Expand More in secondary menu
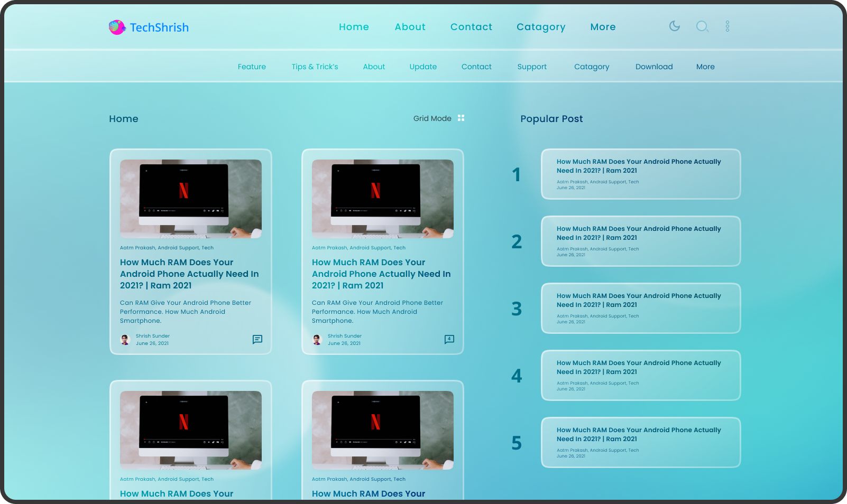This screenshot has height=504, width=847. tap(705, 67)
